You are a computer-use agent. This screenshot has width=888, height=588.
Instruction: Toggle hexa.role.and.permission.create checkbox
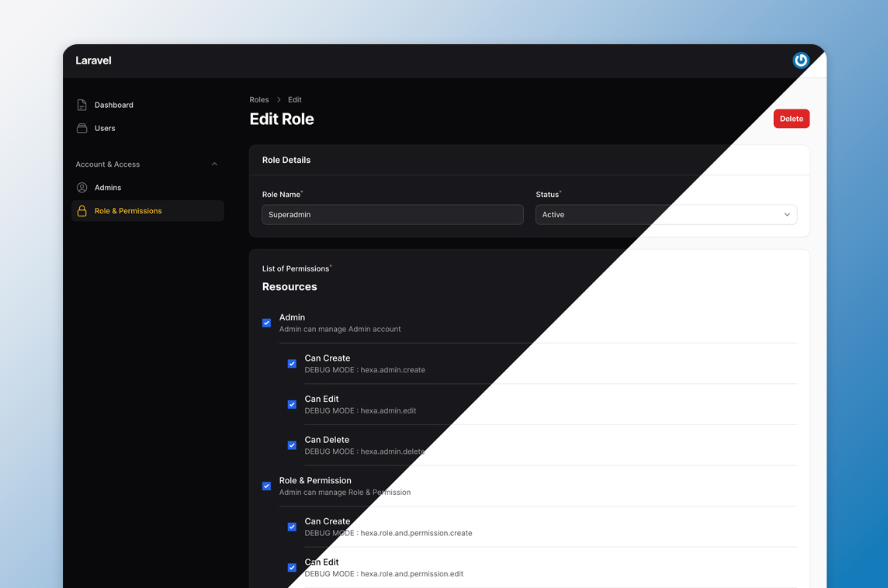tap(292, 526)
